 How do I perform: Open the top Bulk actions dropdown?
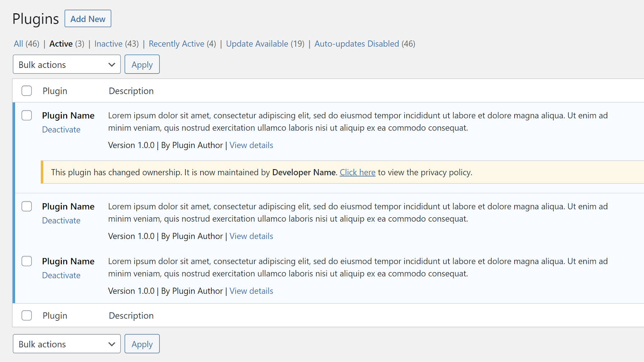66,64
